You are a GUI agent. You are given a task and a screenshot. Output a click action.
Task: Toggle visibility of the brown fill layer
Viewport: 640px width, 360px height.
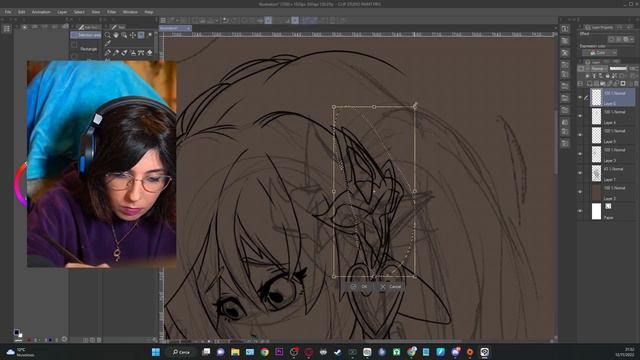coord(580,192)
